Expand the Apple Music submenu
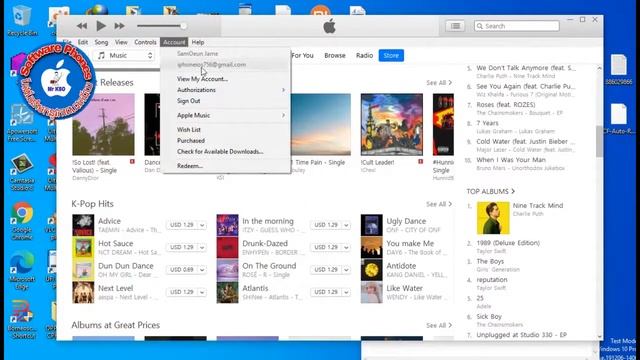Screen dimensions: 640x360 [226, 116]
